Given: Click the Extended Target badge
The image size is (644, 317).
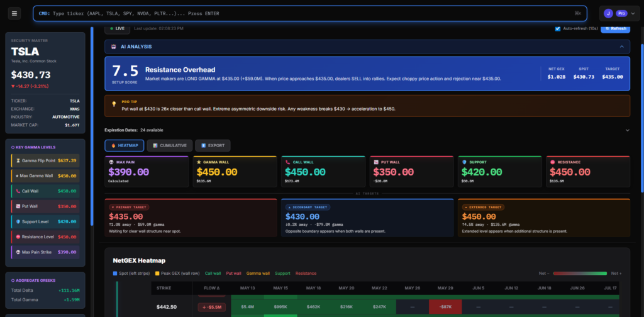Looking at the screenshot, I should pos(484,208).
